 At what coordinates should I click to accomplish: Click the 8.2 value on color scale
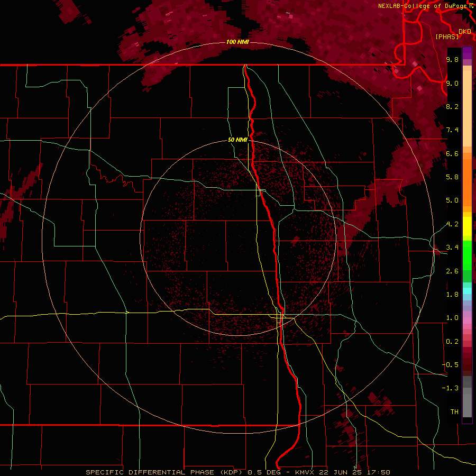(452, 106)
